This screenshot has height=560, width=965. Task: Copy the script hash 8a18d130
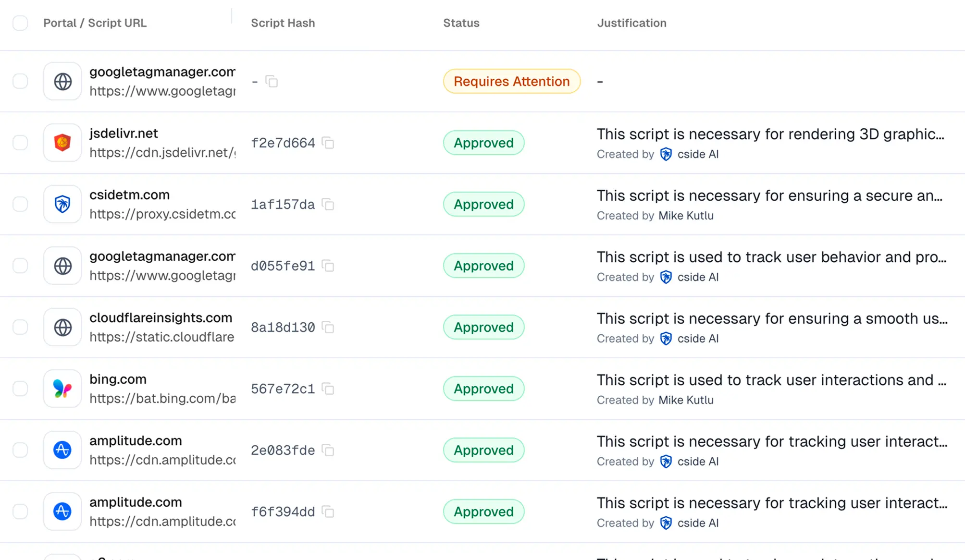click(329, 327)
